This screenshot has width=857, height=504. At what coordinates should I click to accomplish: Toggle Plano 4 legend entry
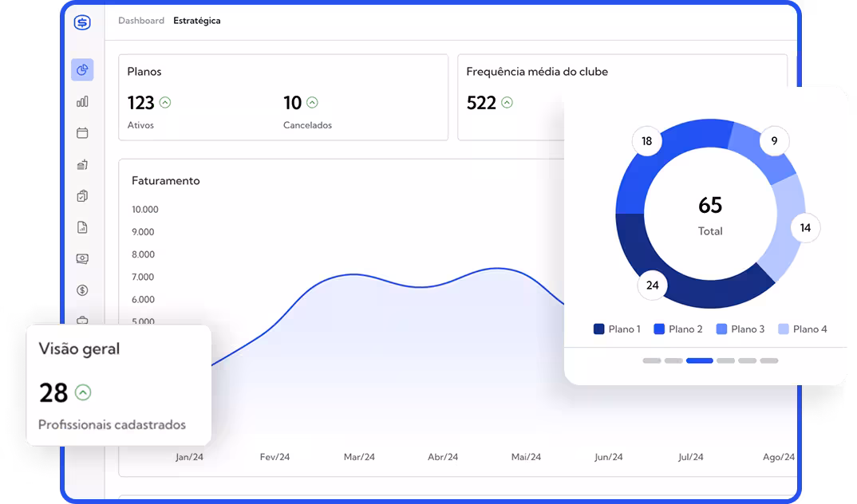802,329
